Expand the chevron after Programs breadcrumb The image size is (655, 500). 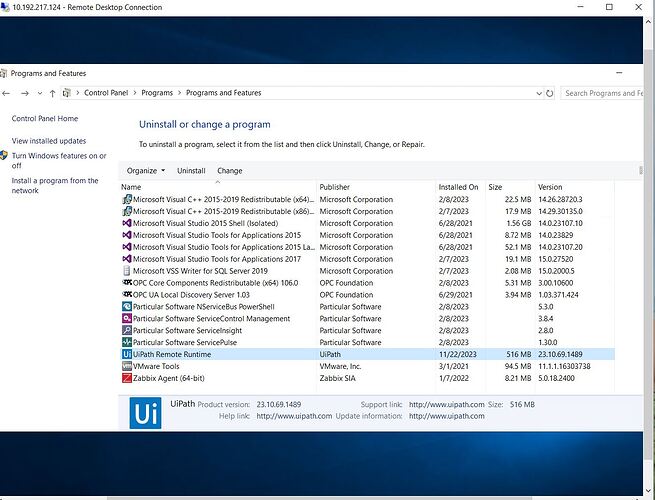pyautogui.click(x=180, y=93)
